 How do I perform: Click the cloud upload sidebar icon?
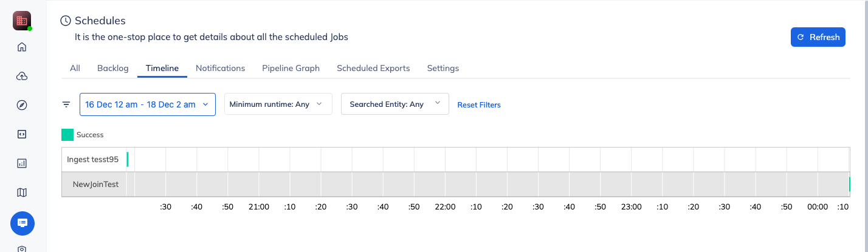22,76
